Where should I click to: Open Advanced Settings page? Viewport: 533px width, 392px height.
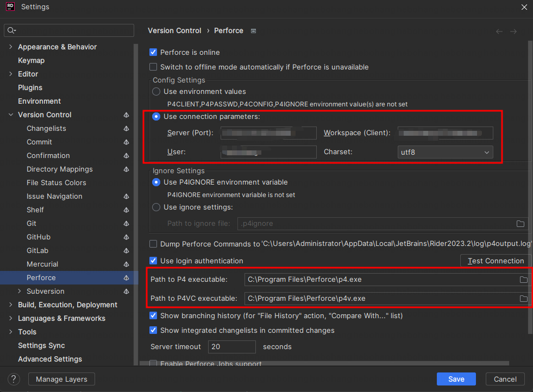point(50,359)
